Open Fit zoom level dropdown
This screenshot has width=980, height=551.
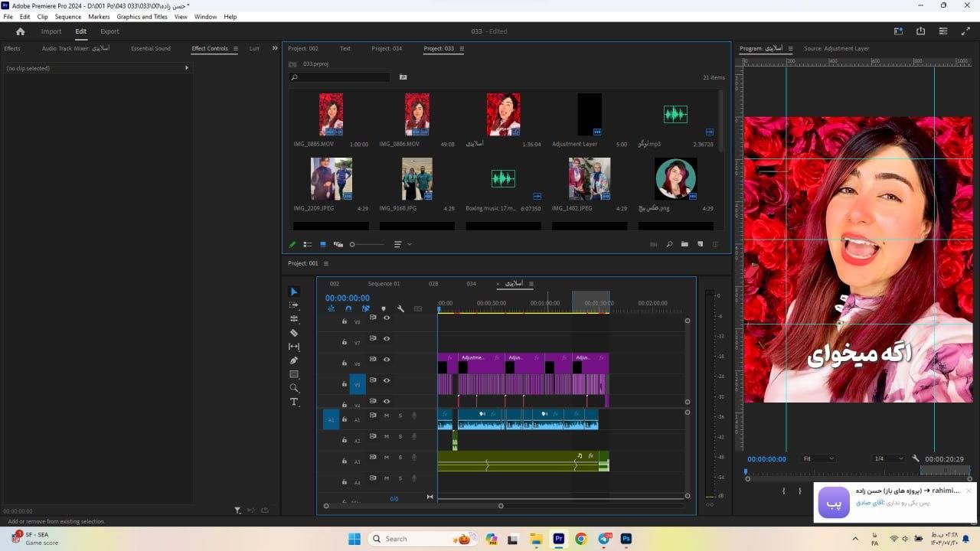coord(818,458)
